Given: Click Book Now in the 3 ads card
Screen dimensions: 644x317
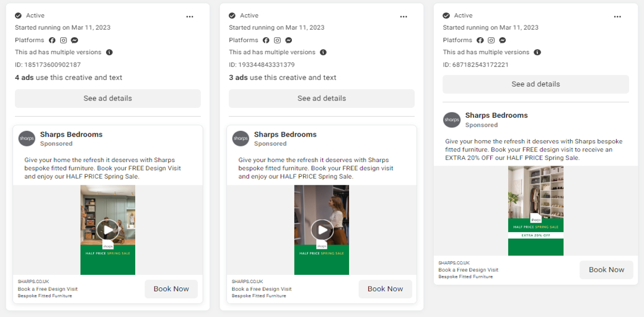Looking at the screenshot, I should pyautogui.click(x=386, y=289).
